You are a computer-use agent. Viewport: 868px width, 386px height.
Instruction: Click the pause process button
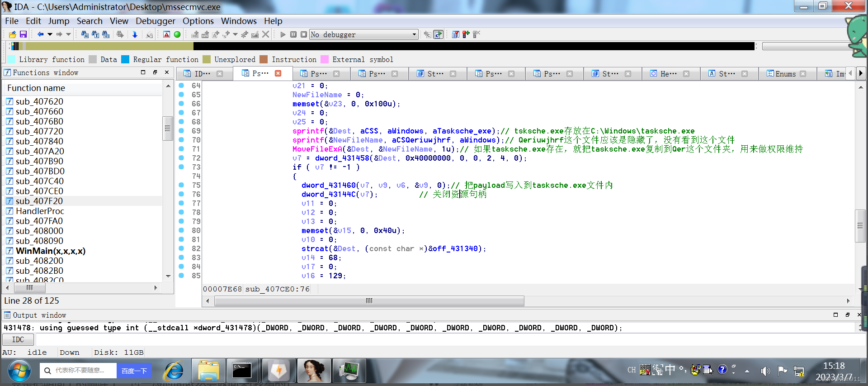(293, 34)
